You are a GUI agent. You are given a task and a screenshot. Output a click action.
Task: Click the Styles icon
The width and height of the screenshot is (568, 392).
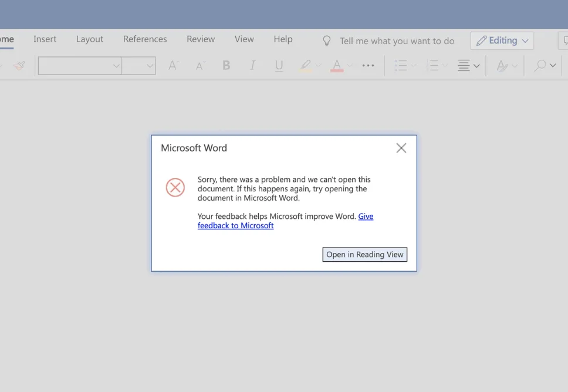pos(502,66)
